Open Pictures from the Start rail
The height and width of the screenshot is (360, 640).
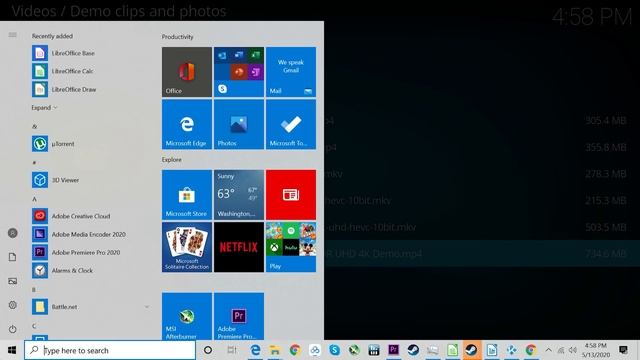tap(13, 281)
